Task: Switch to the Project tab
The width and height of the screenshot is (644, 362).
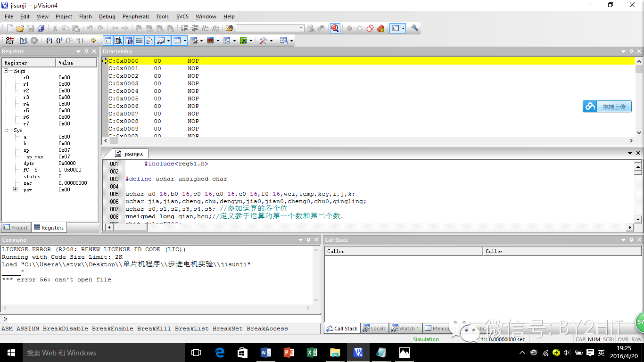Action: [x=16, y=227]
